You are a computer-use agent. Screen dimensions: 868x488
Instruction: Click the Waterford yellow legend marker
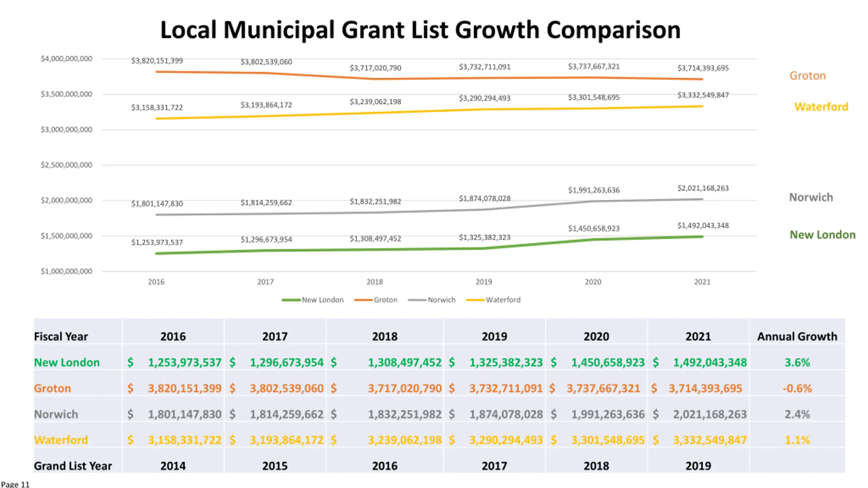coord(475,300)
